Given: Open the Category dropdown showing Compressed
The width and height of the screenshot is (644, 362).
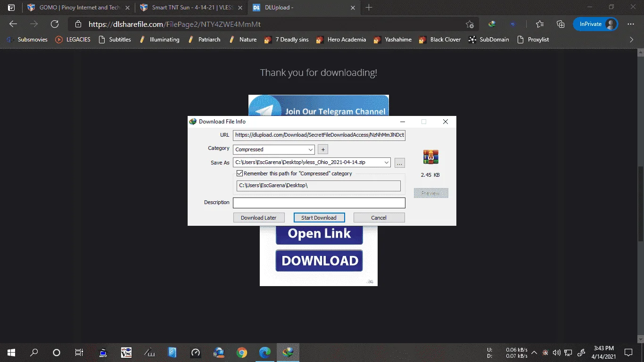Looking at the screenshot, I should pyautogui.click(x=274, y=149).
